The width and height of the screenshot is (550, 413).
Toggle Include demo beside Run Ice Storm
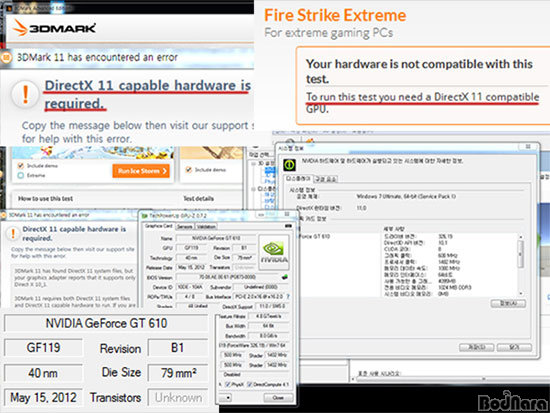(21, 166)
